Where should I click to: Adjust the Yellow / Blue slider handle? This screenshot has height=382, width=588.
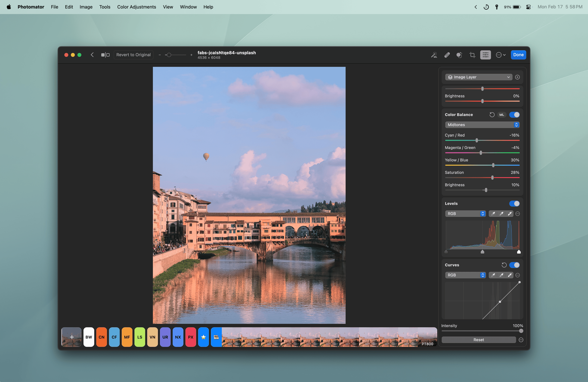coord(493,165)
